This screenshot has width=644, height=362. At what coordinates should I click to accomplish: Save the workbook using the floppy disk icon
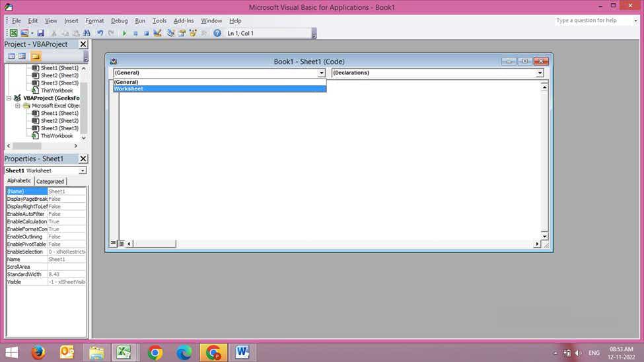(x=40, y=33)
